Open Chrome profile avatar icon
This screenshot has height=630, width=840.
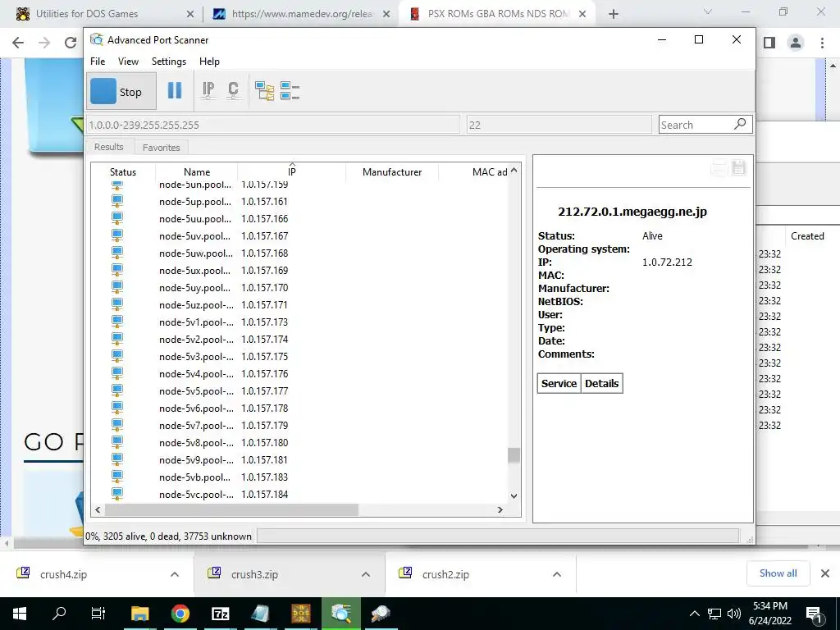coord(796,43)
